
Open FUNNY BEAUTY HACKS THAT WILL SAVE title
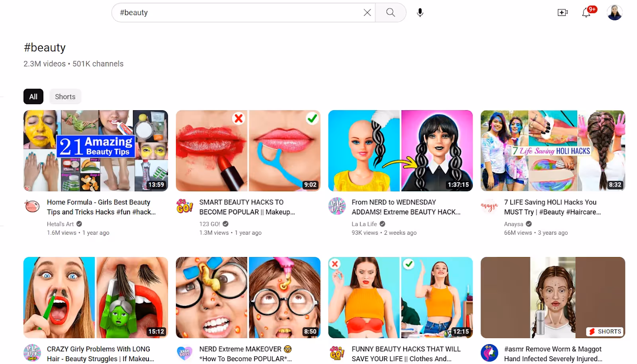click(406, 354)
